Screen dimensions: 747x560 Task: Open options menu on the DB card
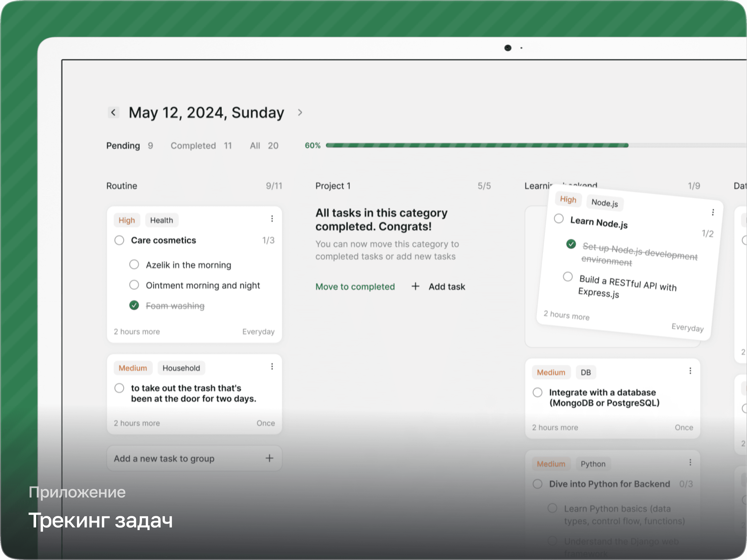[x=690, y=371]
